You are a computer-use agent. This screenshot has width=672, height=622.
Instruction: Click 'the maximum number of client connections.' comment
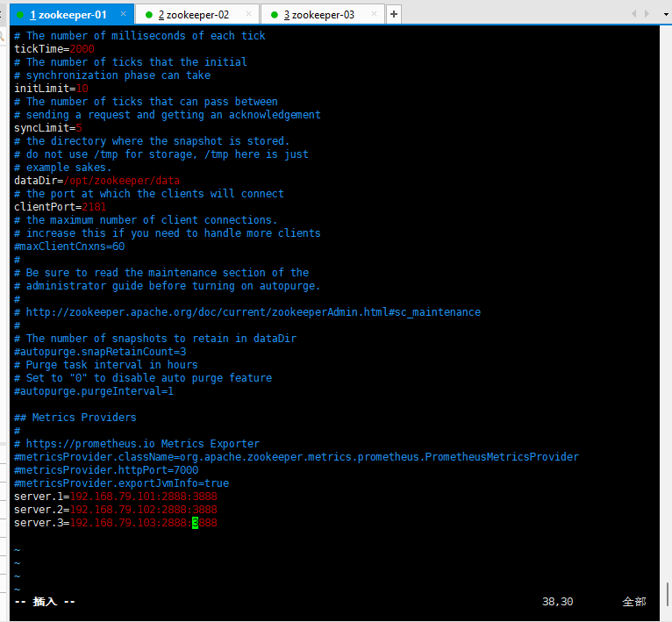[146, 220]
